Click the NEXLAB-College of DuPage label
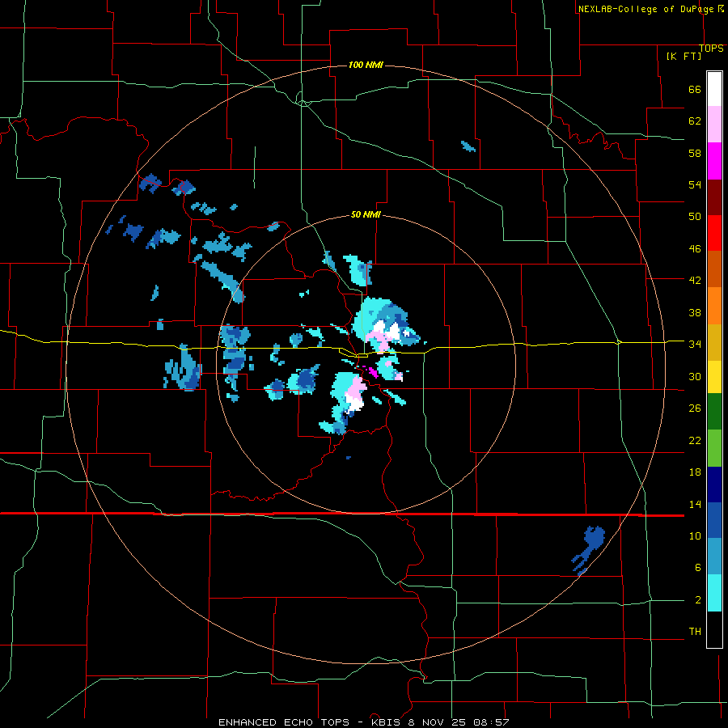 coord(645,9)
